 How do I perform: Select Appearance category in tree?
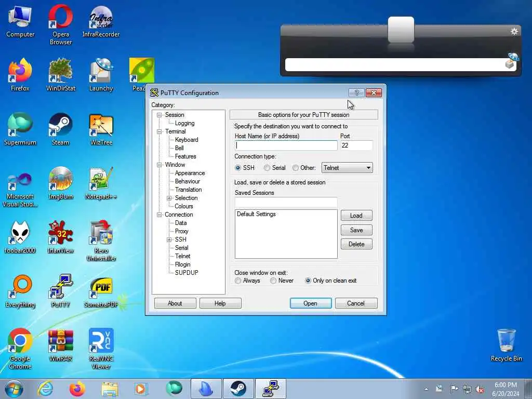(x=190, y=173)
